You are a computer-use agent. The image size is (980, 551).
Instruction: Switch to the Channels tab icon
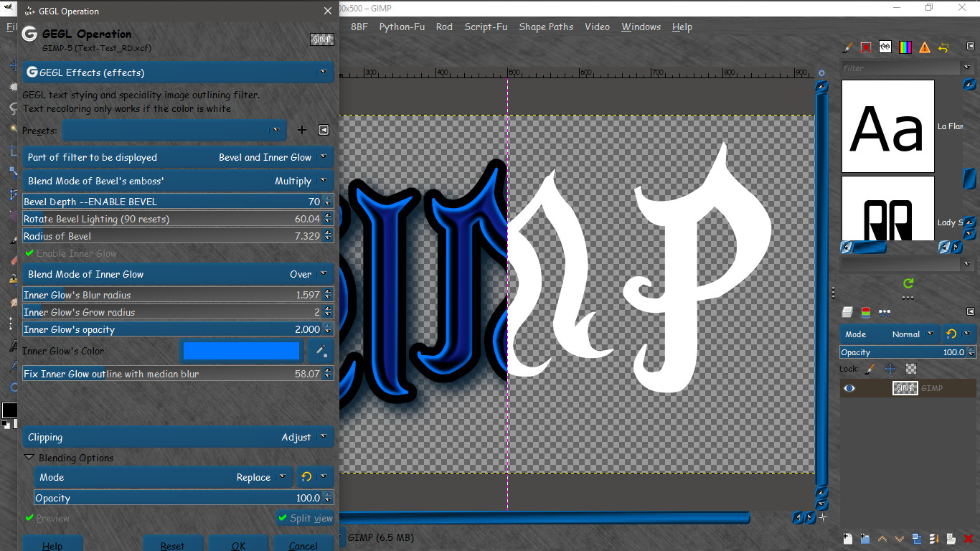(866, 312)
